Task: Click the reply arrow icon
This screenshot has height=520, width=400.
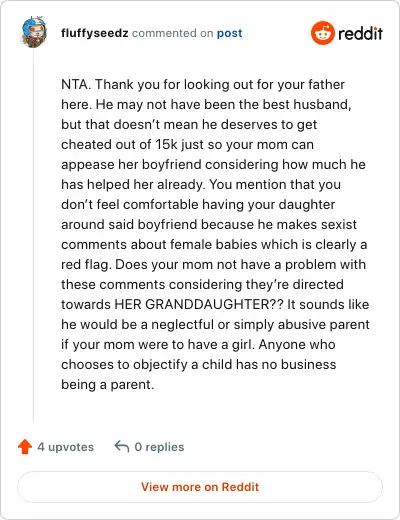Action: pyautogui.click(x=122, y=446)
